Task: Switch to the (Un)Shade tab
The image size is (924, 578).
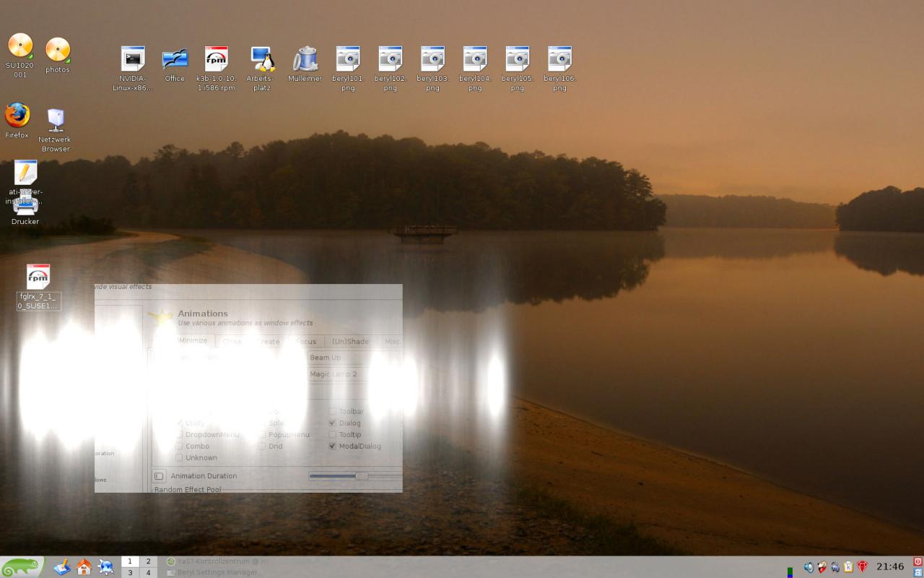Action: [350, 342]
